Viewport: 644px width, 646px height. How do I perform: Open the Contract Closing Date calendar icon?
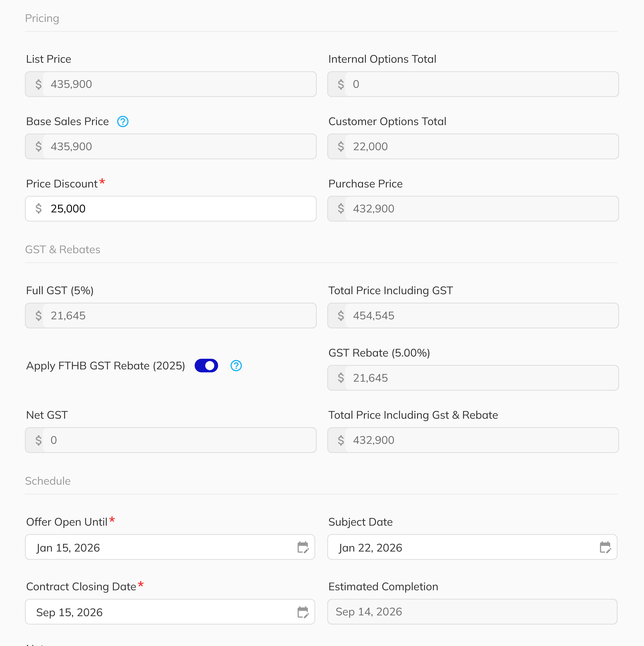303,612
